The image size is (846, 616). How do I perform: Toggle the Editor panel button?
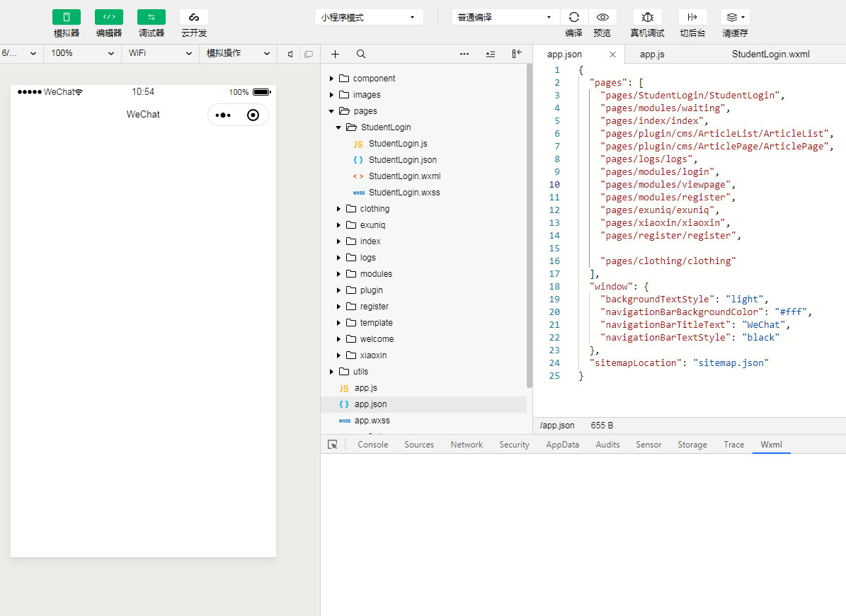109,17
